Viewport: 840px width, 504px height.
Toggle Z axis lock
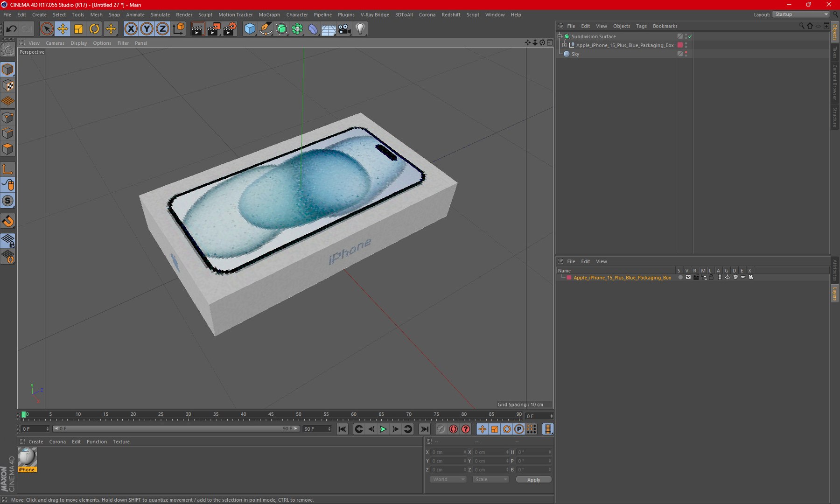coord(162,29)
